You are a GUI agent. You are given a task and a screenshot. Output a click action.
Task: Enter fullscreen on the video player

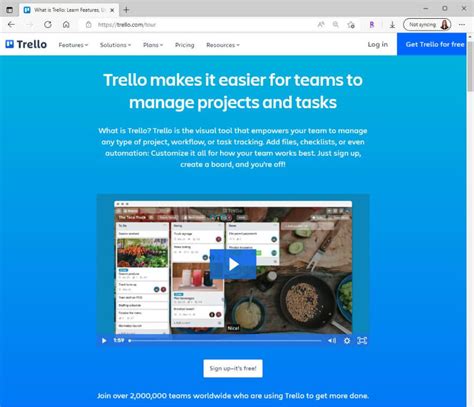(x=362, y=341)
